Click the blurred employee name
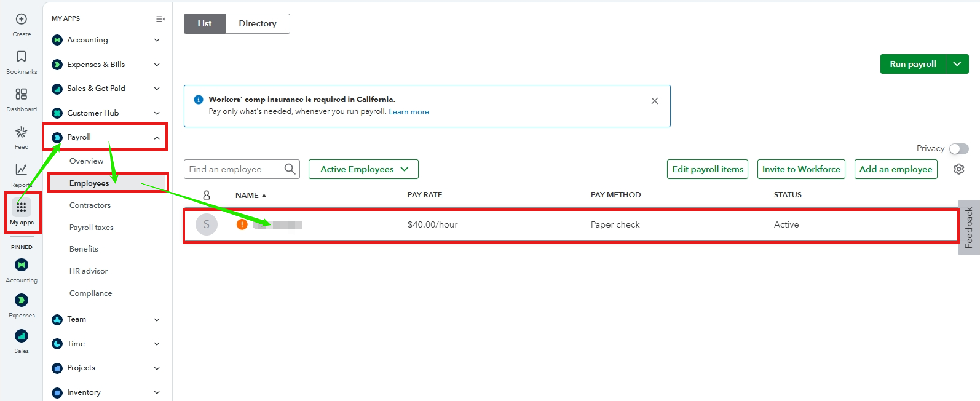This screenshot has height=401, width=980. tap(277, 225)
